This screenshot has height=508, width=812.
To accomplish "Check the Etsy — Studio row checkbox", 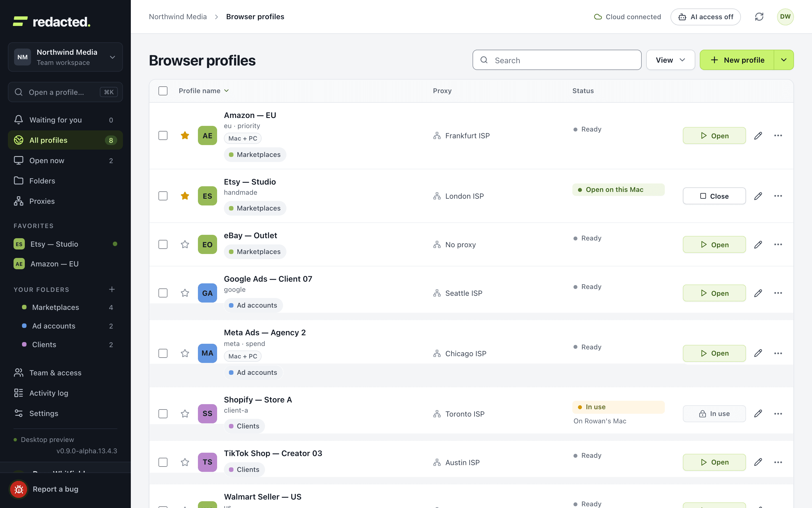I will pos(163,196).
